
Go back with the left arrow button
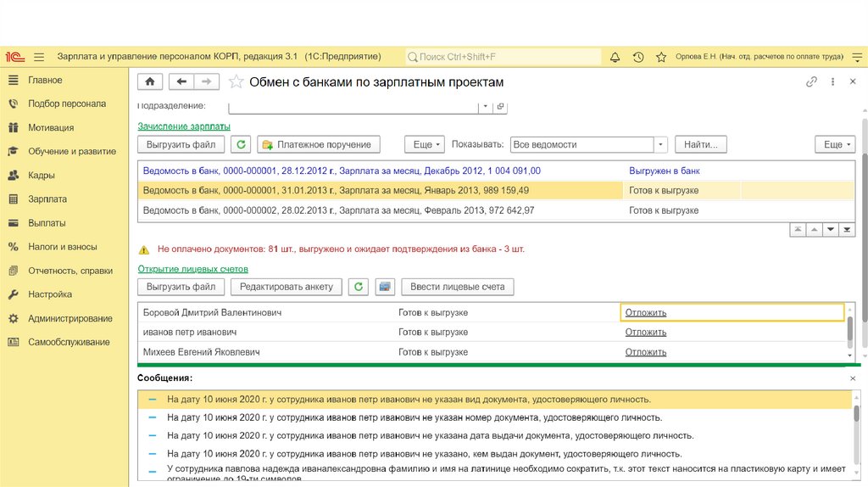click(x=181, y=81)
